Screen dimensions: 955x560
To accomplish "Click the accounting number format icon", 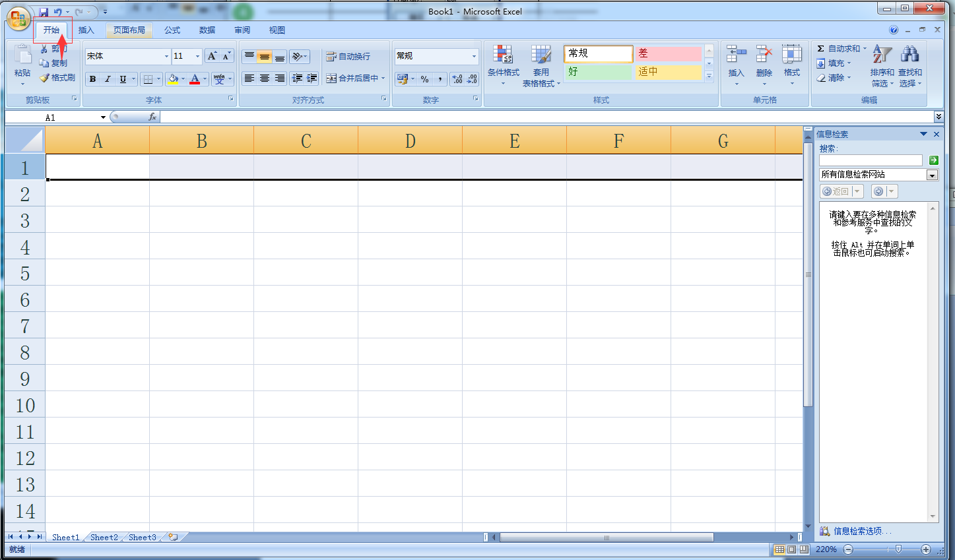I will [402, 79].
